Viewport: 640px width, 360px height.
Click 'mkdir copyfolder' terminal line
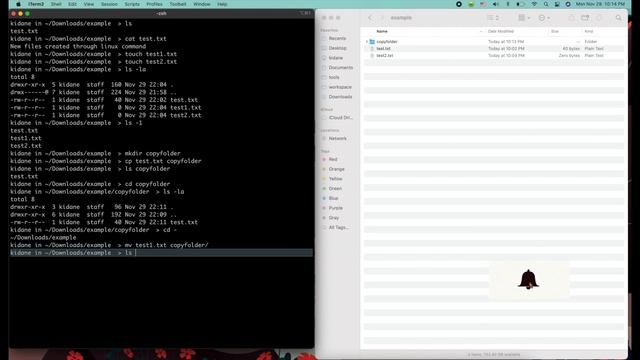coord(95,153)
